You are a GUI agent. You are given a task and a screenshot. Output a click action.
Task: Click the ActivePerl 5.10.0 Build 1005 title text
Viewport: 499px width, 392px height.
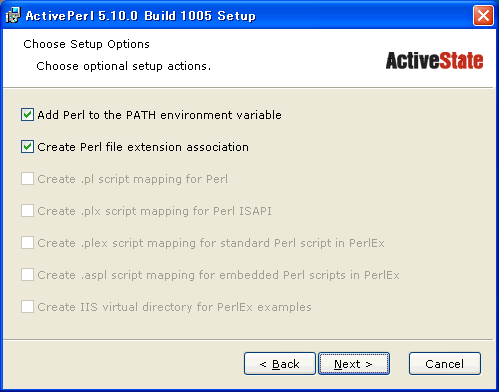pyautogui.click(x=141, y=16)
